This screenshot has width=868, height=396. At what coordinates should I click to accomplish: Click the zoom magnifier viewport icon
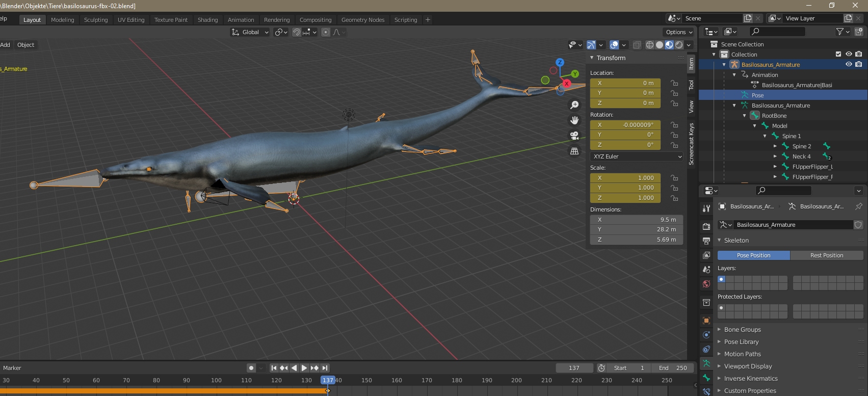pyautogui.click(x=574, y=105)
